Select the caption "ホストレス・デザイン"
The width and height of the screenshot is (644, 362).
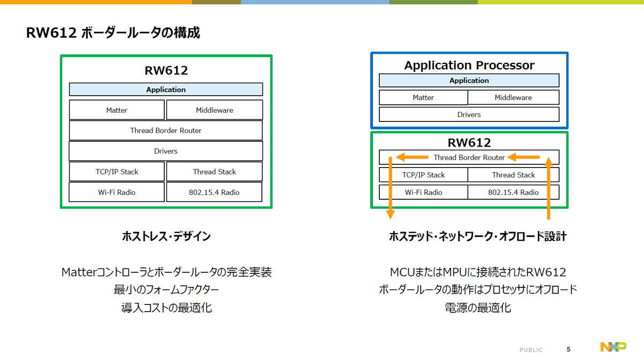point(166,236)
